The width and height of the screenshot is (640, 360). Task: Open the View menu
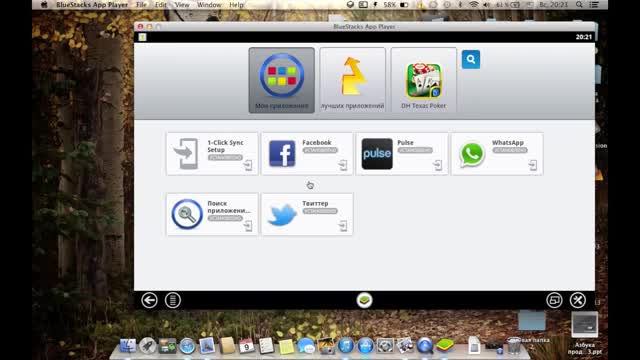tap(182, 5)
